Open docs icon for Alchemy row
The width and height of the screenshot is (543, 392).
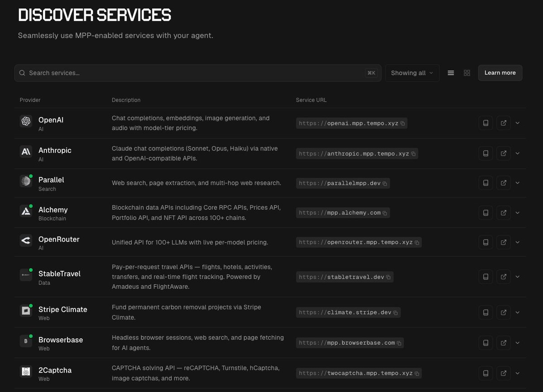486,213
